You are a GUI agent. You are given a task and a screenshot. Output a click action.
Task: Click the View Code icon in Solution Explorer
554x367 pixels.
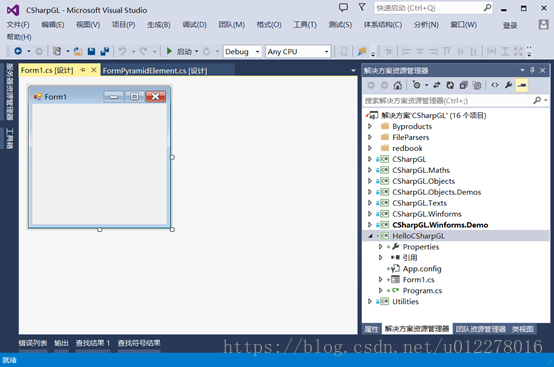[x=495, y=85]
